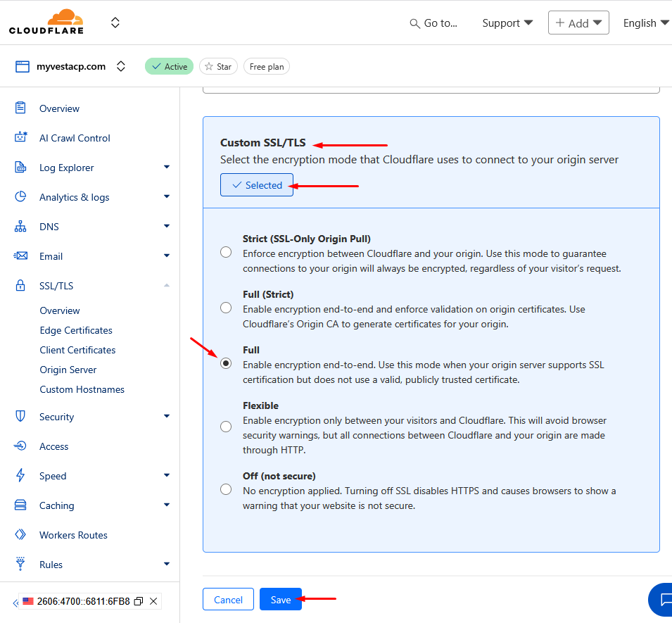Viewport: 672px width, 623px height.
Task: Open Client Certificates page
Action: click(77, 350)
